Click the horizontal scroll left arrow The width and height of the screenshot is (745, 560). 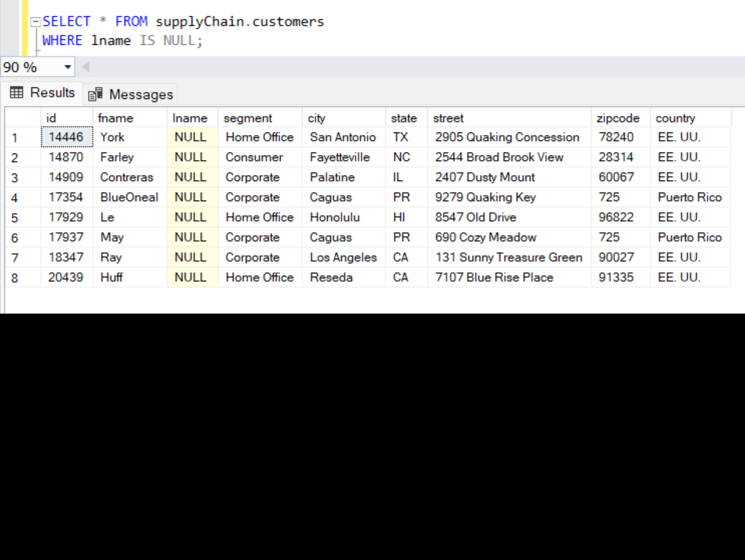(x=86, y=67)
